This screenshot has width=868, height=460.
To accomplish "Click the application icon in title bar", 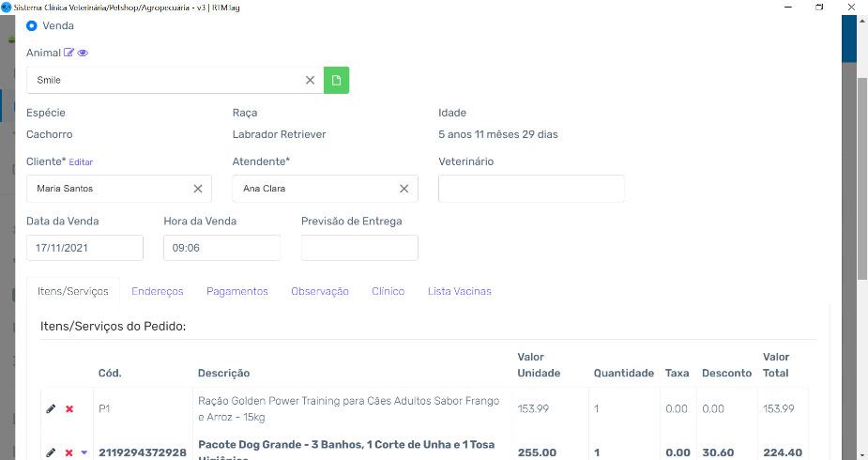I will (6, 8).
